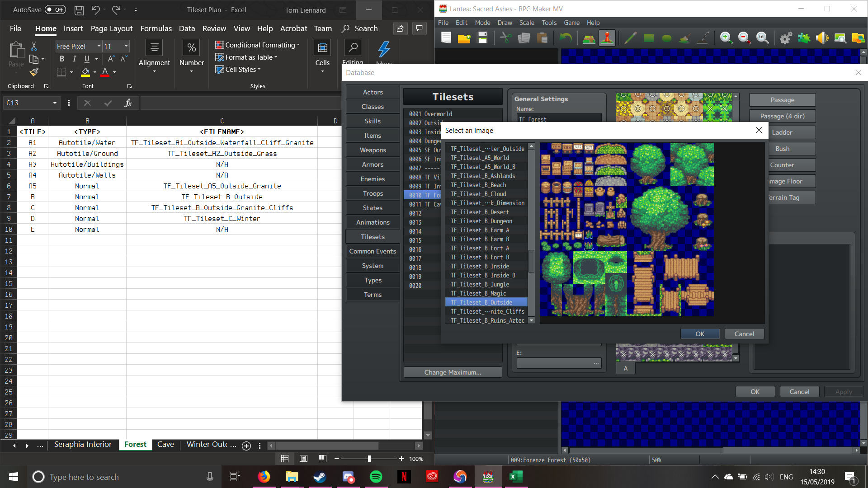
Task: Open the Page Layout ribbon tab
Action: coord(112,28)
